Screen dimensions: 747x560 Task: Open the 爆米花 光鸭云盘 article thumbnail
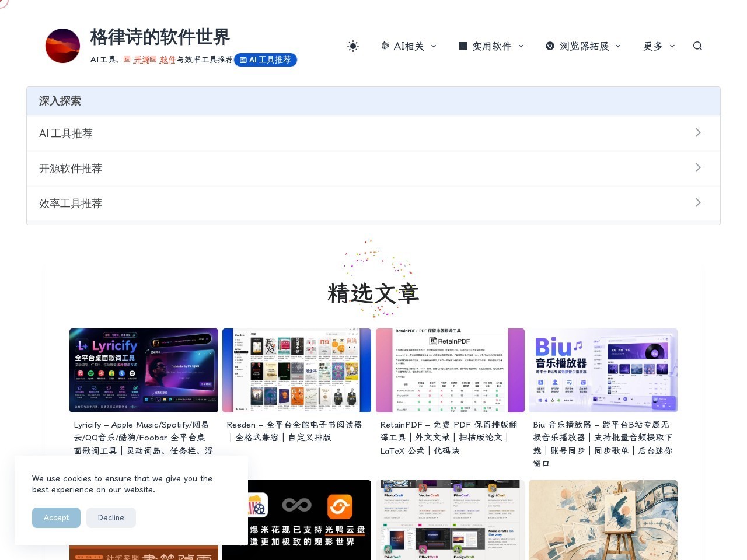coord(296,520)
